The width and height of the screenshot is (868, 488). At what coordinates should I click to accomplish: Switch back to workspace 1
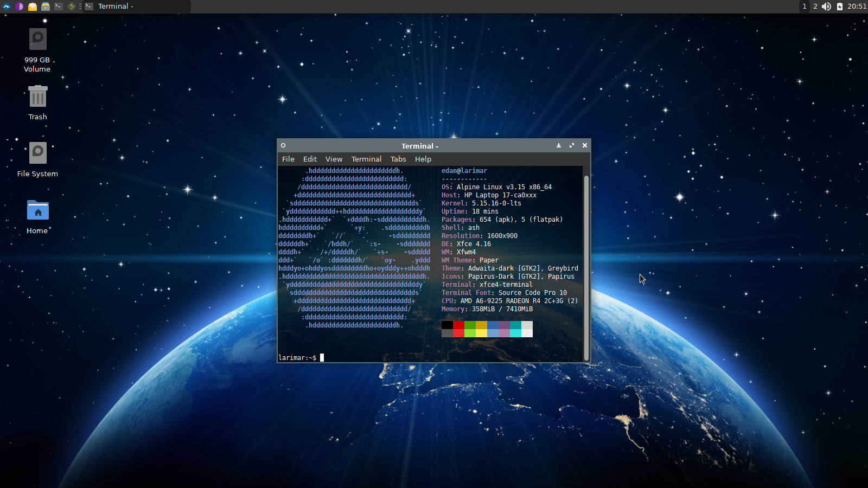click(805, 7)
